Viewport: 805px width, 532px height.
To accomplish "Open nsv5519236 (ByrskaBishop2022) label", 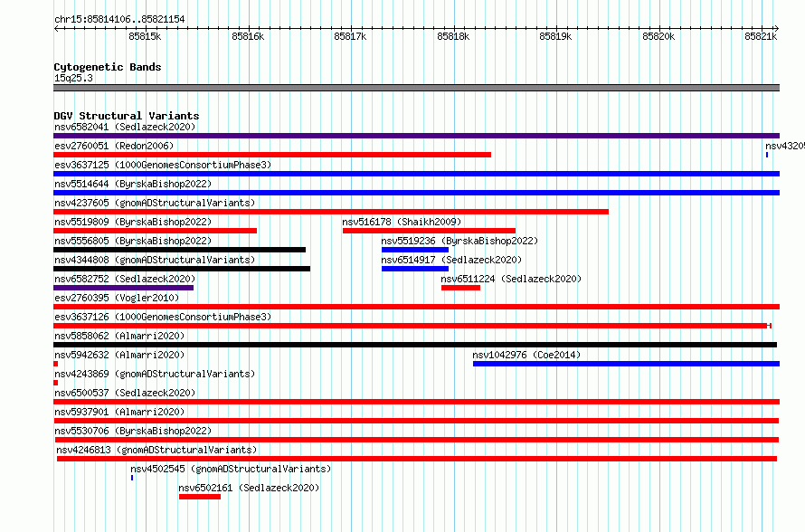I will click(459, 241).
